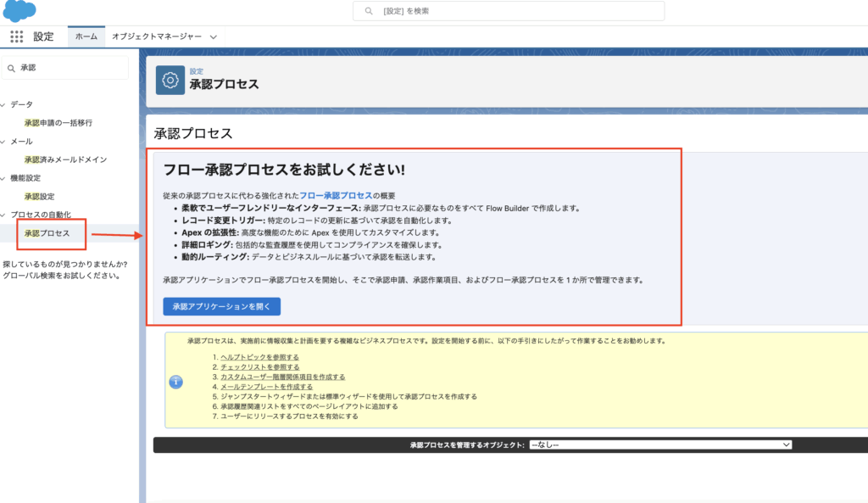The height and width of the screenshot is (503, 868).
Task: Click the Salesforce cloud logo
Action: tap(19, 11)
